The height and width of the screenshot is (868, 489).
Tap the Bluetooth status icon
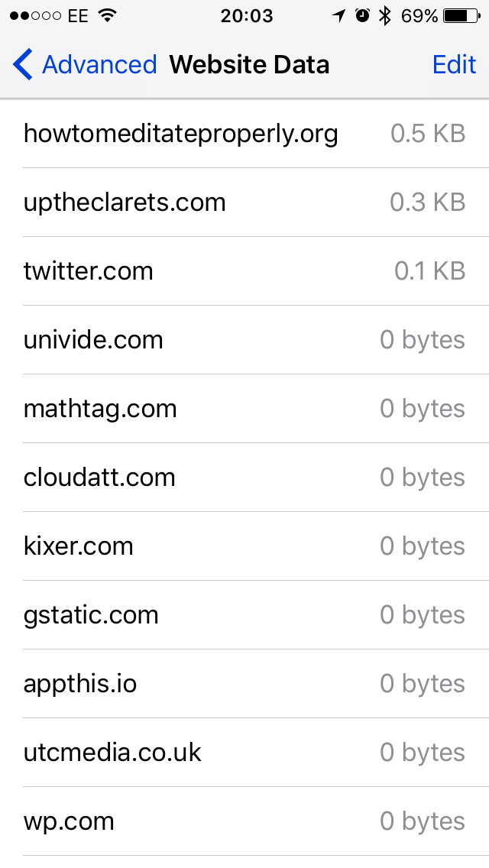pos(385,16)
